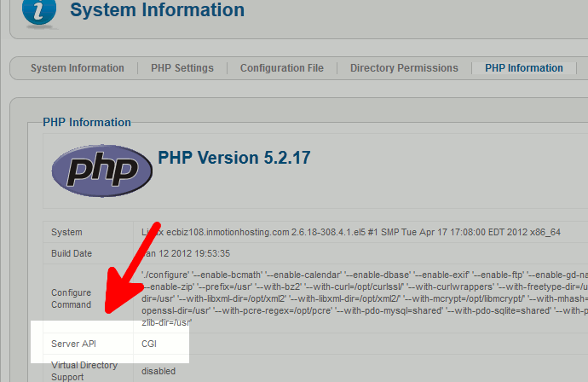
Task: Click the Configure Command row label
Action: tap(72, 298)
